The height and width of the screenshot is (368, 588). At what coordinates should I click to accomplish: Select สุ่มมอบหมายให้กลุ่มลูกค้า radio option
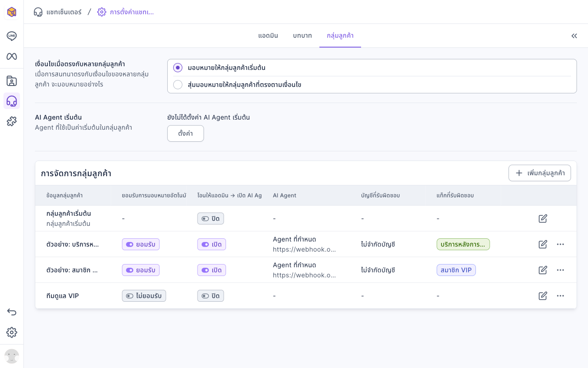click(178, 85)
